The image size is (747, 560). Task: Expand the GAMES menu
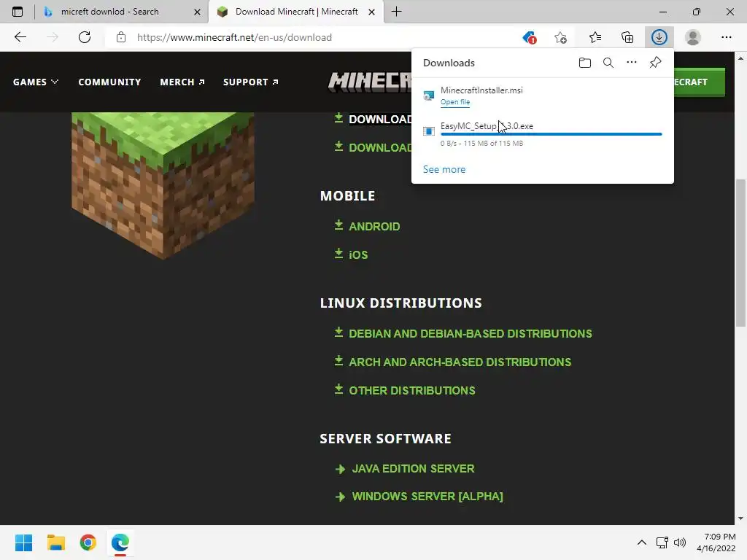click(36, 82)
